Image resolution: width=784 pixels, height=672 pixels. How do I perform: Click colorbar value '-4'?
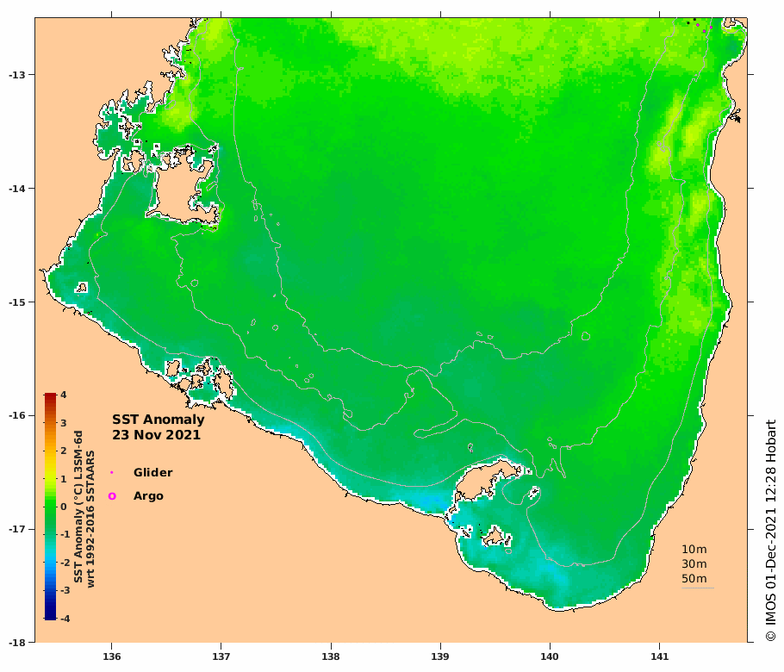point(65,619)
